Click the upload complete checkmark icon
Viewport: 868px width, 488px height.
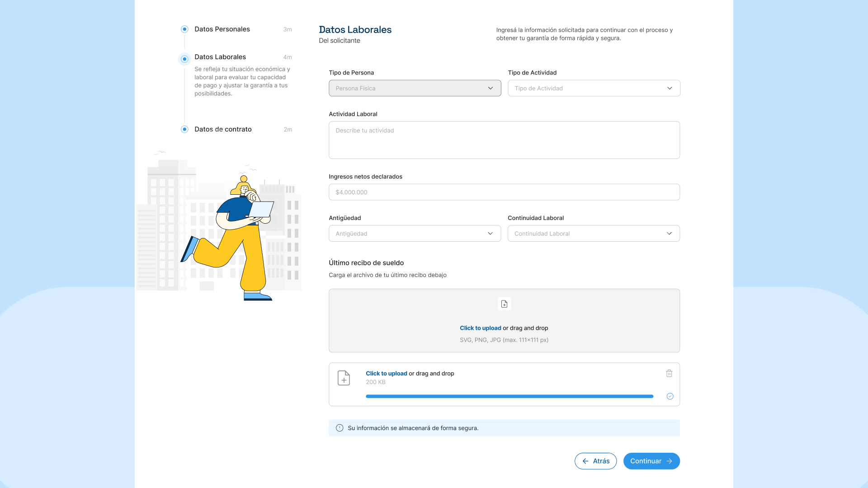[x=670, y=396]
